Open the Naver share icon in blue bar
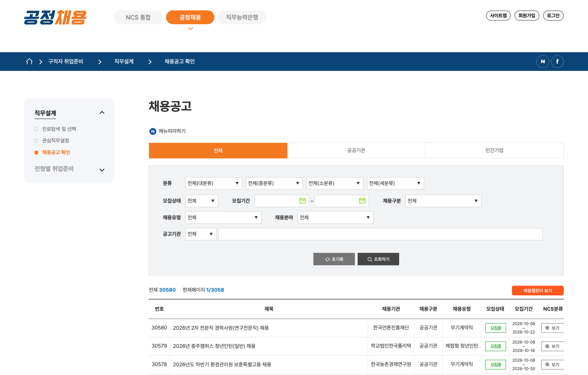Viewport: 588px width, 375px height. pyautogui.click(x=543, y=61)
